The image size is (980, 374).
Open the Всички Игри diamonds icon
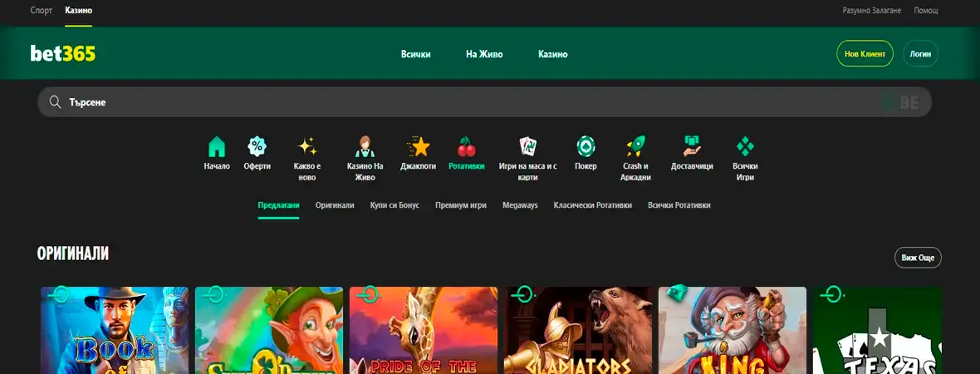(745, 146)
